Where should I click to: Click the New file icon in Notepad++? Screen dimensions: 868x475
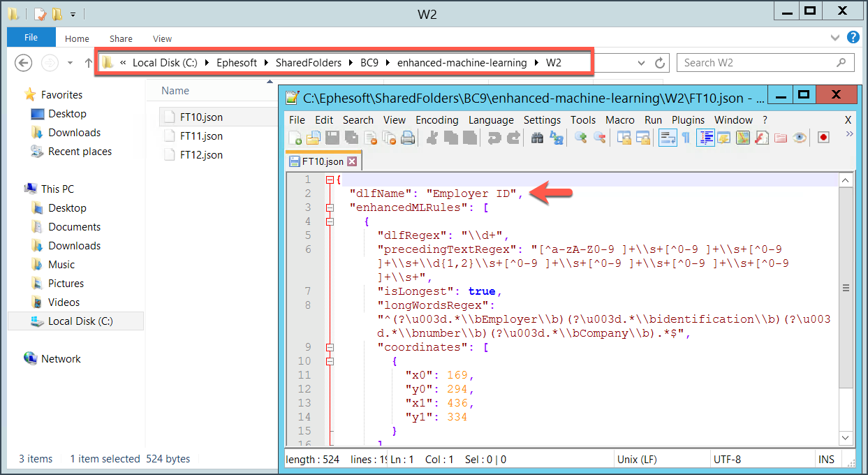tap(295, 138)
